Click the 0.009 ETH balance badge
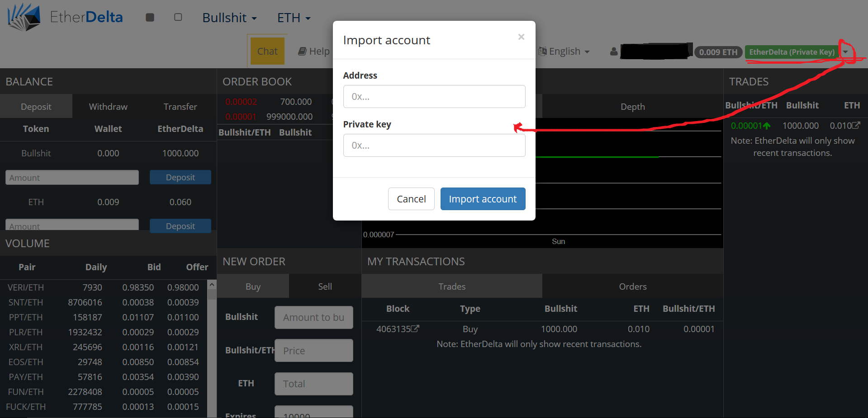 [x=718, y=52]
